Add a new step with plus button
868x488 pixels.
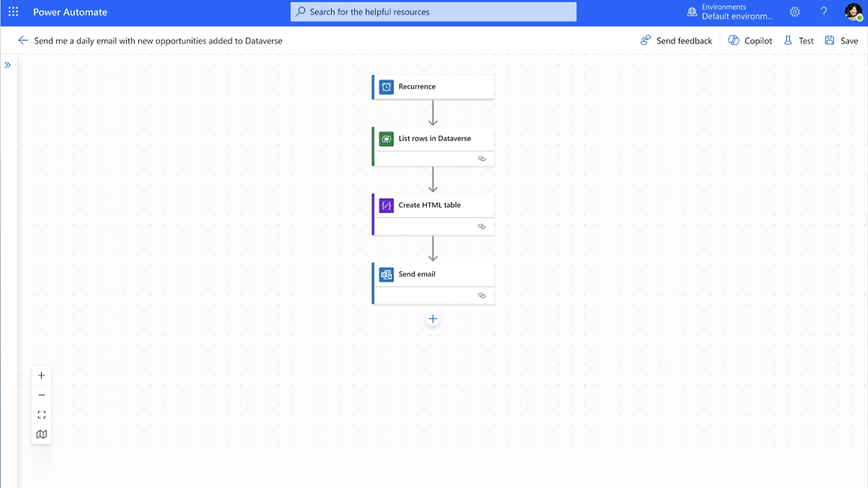point(433,319)
